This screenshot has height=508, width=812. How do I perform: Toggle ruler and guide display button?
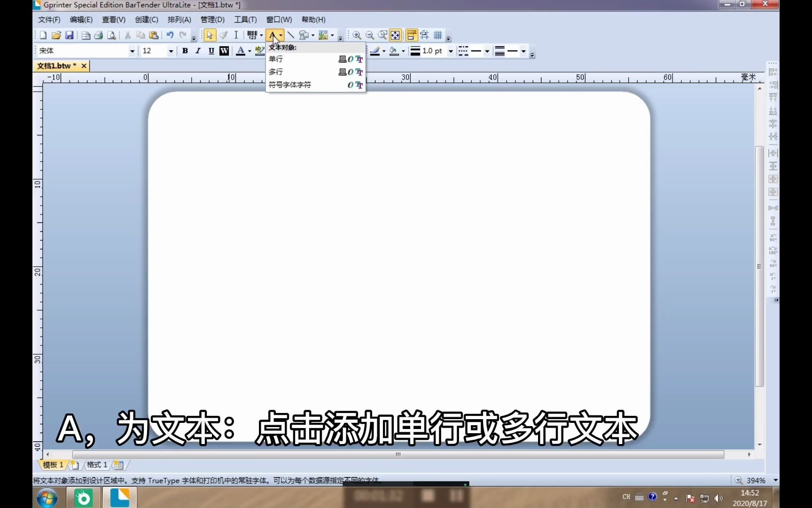point(412,35)
